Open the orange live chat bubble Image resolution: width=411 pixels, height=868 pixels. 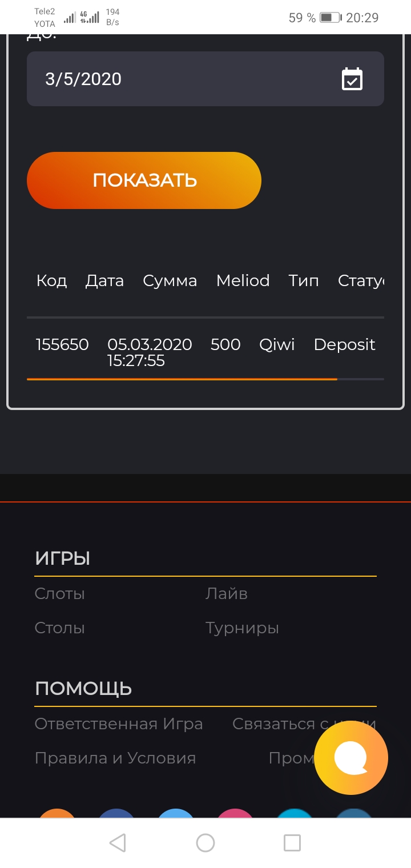[x=351, y=758]
